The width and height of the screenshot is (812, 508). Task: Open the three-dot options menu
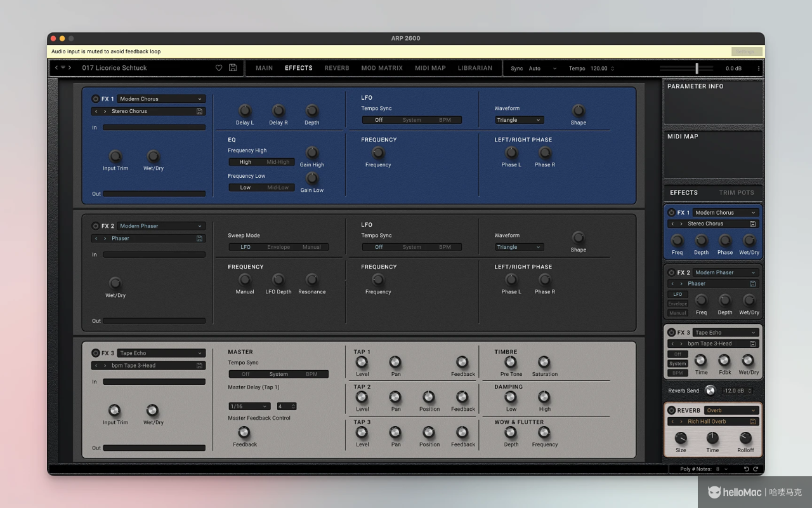[x=758, y=69]
